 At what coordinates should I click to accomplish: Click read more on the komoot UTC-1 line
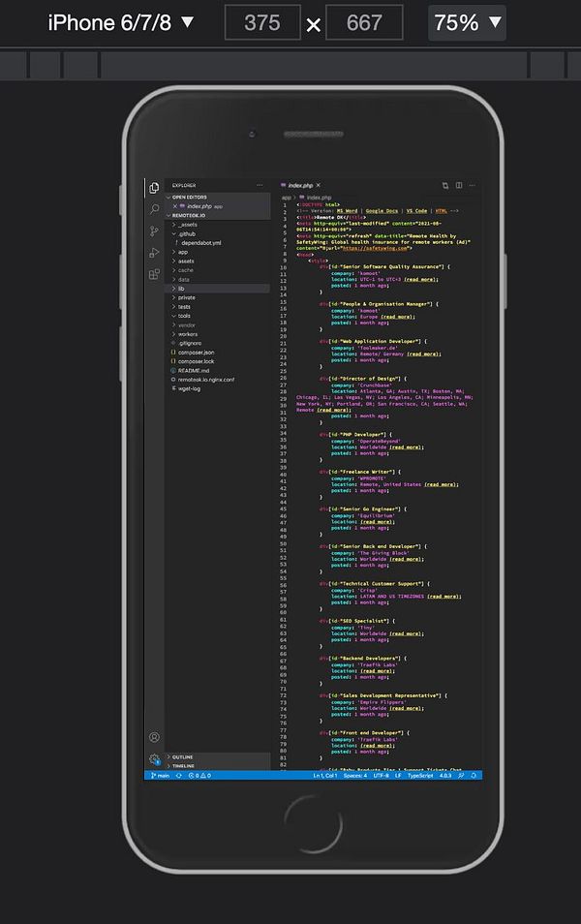pos(420,279)
